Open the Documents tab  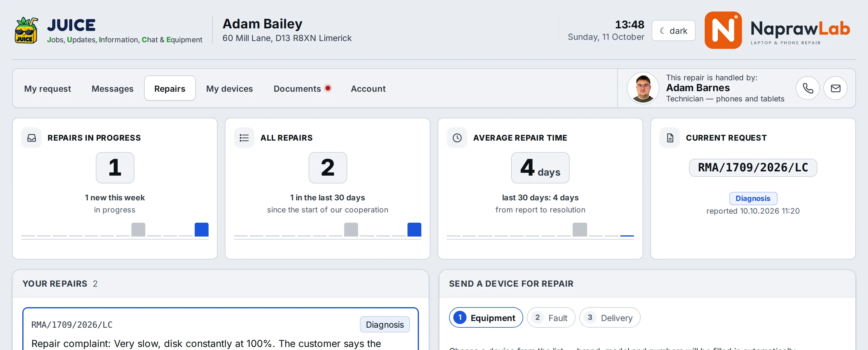click(302, 88)
